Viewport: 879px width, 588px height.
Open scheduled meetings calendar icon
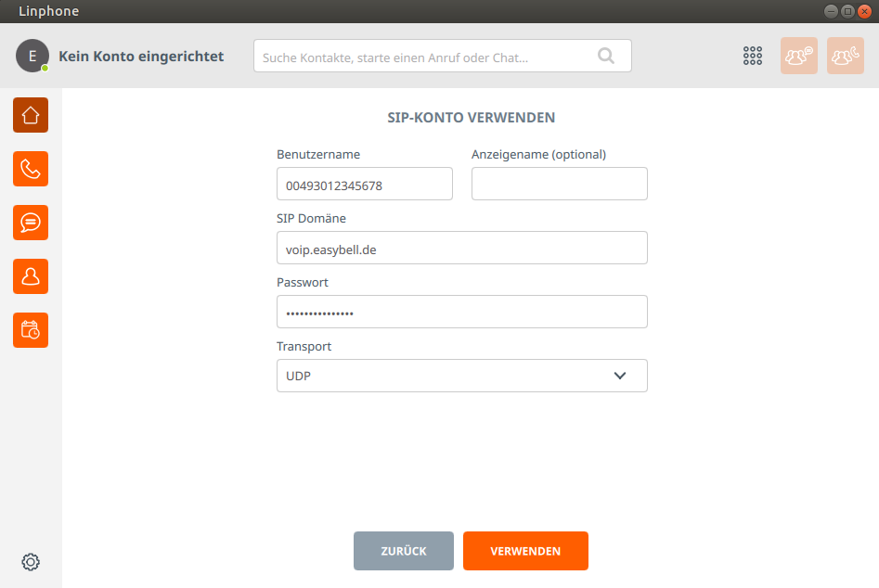coord(31,330)
